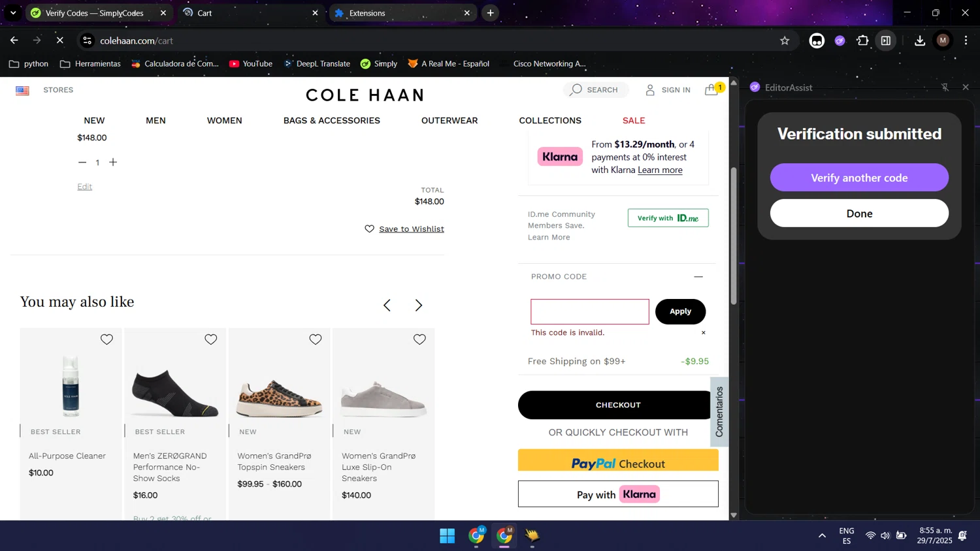
Task: Proceed with the CHECKOUT button
Action: tap(618, 405)
